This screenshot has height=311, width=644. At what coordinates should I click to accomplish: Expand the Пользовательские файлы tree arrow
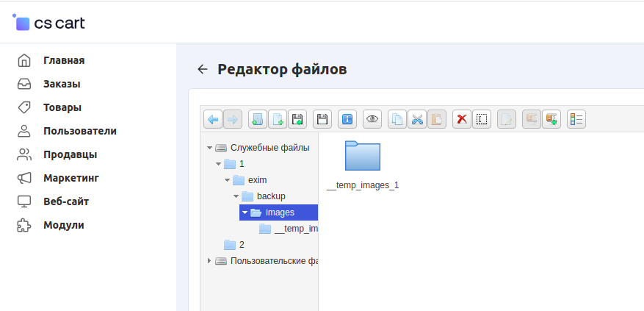(209, 261)
